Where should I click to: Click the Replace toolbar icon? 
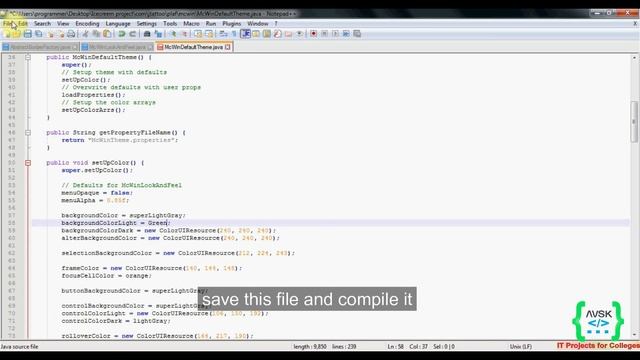pyautogui.click(x=158, y=34)
